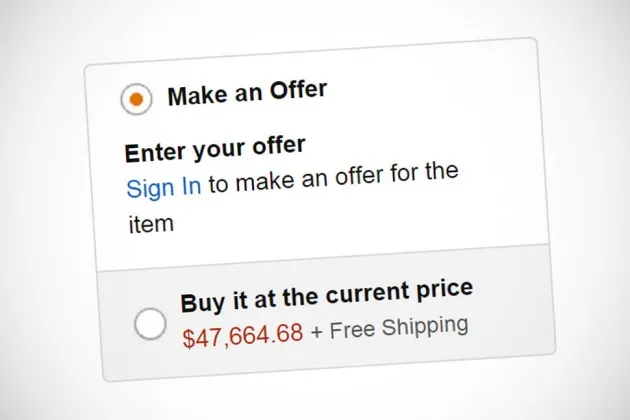Click the word "Offer" in the top option title
Image resolution: width=630 pixels, height=420 pixels.
[x=294, y=90]
